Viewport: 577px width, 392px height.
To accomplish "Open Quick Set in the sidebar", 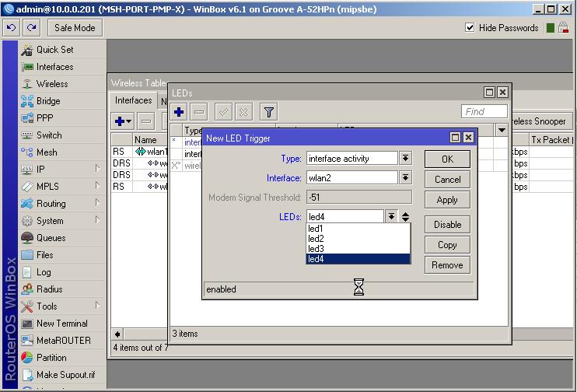I will [55, 50].
